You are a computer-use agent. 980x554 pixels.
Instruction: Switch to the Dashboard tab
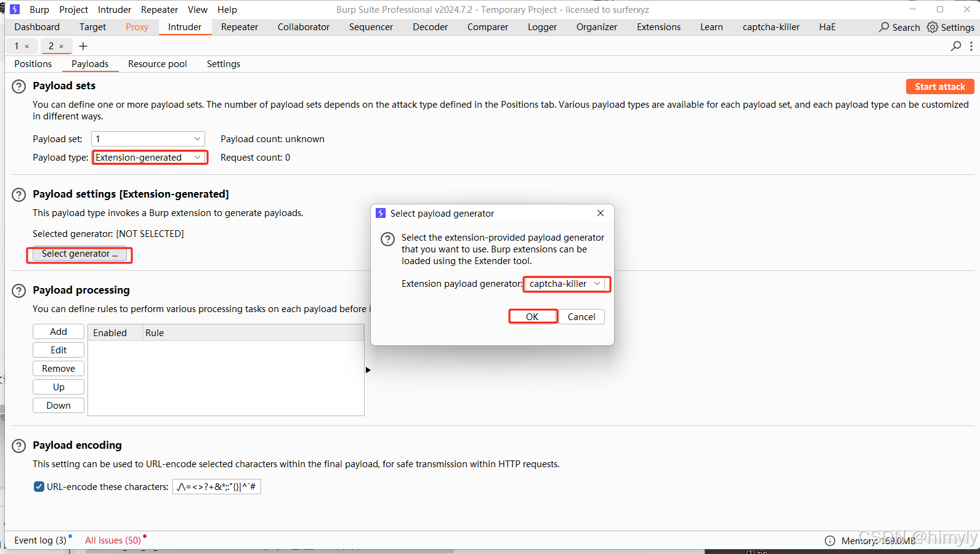coord(37,27)
